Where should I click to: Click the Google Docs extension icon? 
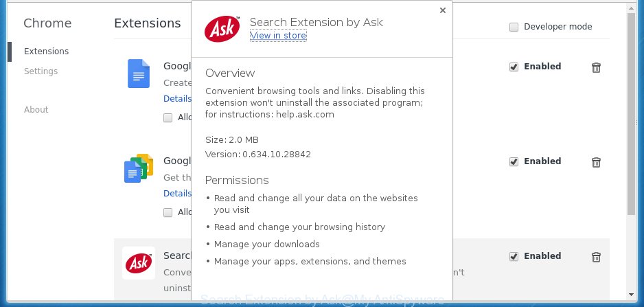[139, 73]
